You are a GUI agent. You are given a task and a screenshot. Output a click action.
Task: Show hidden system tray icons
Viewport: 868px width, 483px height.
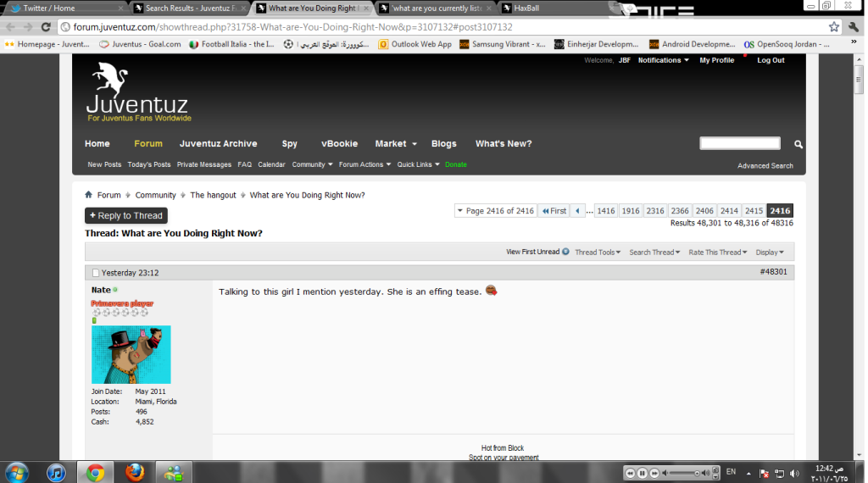click(x=748, y=474)
